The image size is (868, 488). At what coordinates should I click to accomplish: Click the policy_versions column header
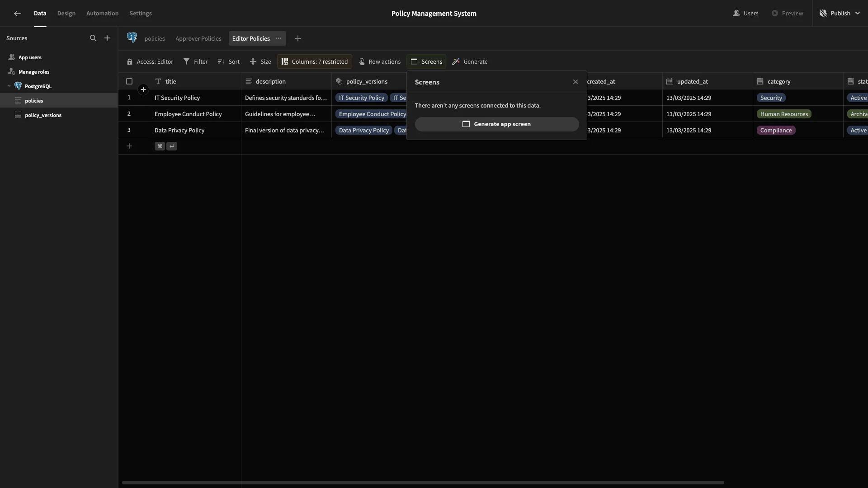(369, 81)
